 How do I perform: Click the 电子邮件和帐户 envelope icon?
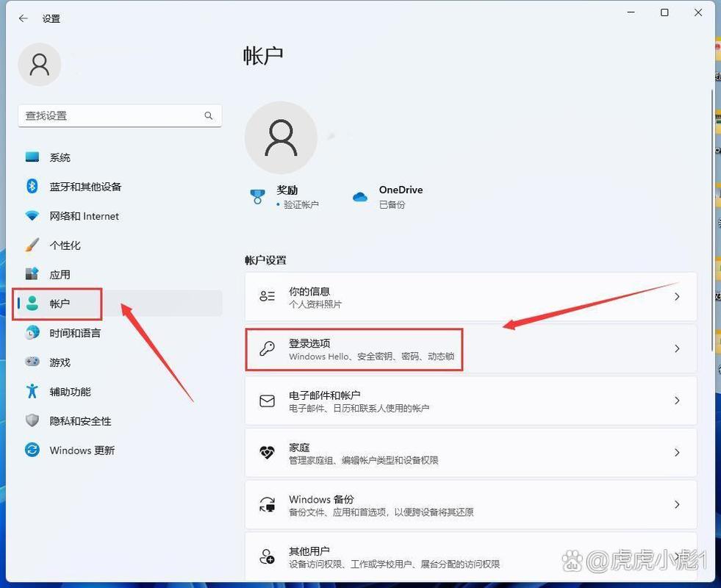tap(267, 401)
